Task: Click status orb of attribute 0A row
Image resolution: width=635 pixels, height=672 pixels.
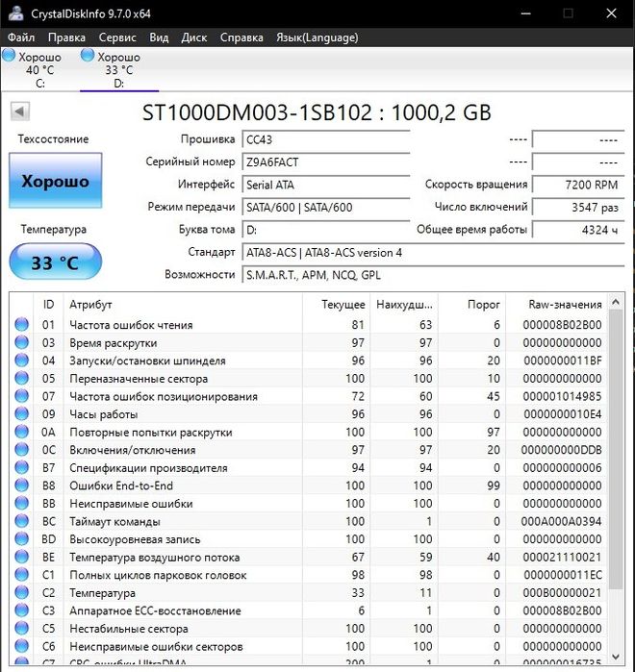Action: coord(22,432)
